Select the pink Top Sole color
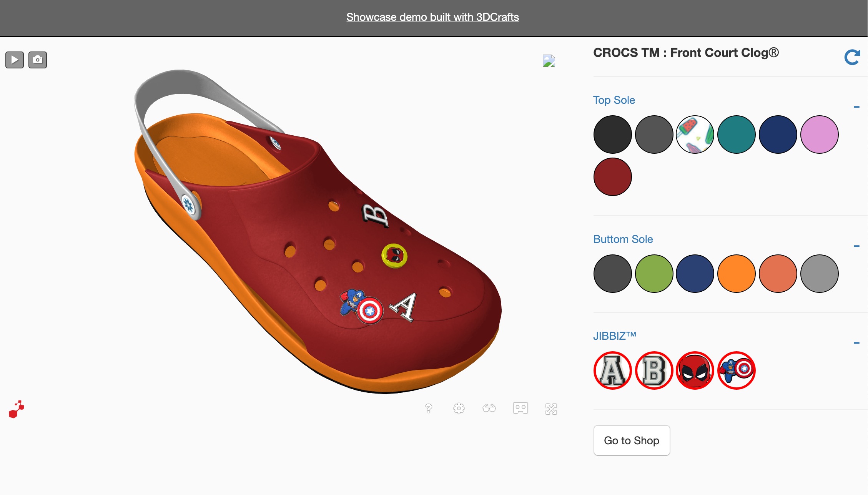The image size is (868, 495). pyautogui.click(x=820, y=135)
